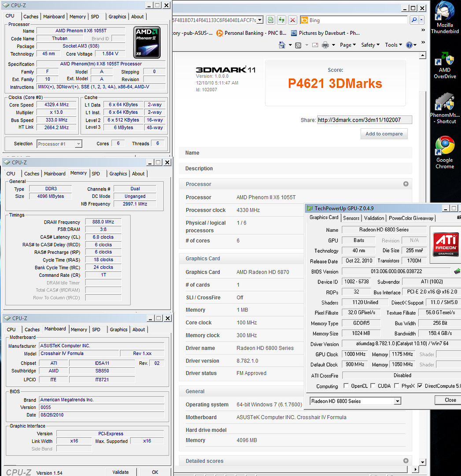The height and width of the screenshot is (476, 461).
Task: Click the Bing search magnifier button
Action: 414,20
